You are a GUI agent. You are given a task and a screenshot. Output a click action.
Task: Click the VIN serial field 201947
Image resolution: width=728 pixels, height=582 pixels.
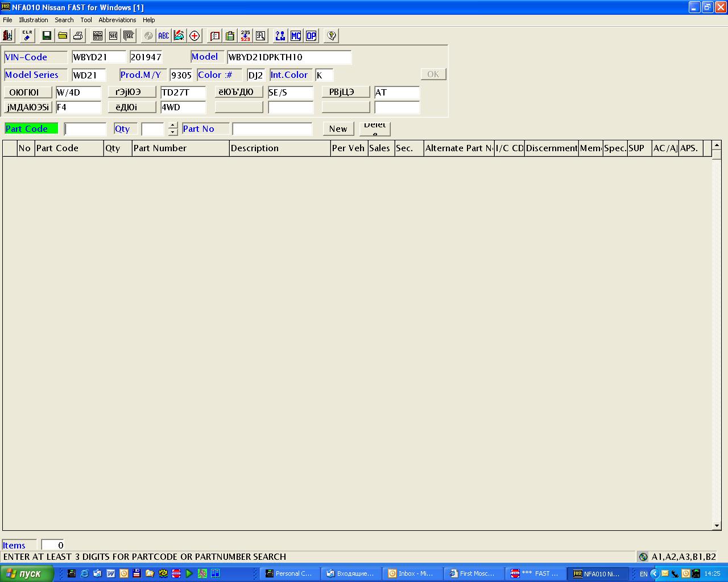pos(146,57)
